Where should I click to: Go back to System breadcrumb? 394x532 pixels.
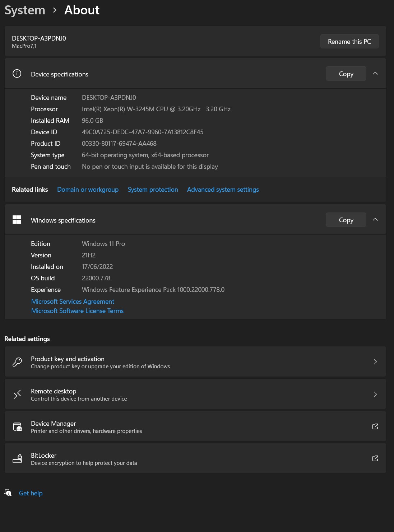click(25, 10)
